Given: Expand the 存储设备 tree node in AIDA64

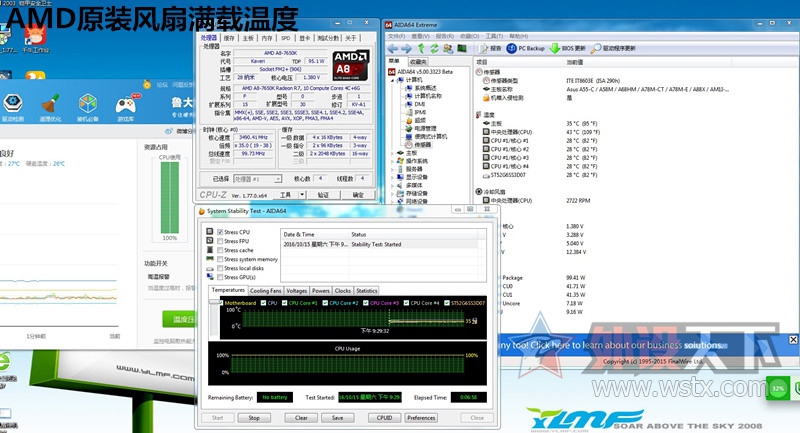Looking at the screenshot, I should [x=393, y=194].
